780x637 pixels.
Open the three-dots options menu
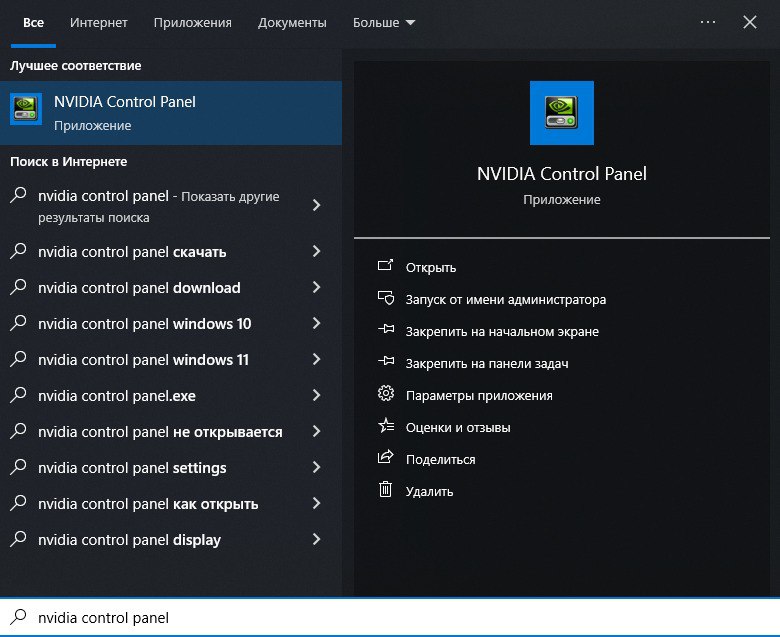[x=708, y=22]
